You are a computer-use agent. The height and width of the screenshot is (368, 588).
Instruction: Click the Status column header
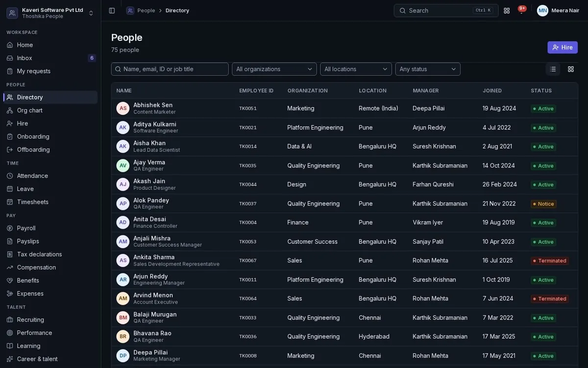pyautogui.click(x=541, y=91)
